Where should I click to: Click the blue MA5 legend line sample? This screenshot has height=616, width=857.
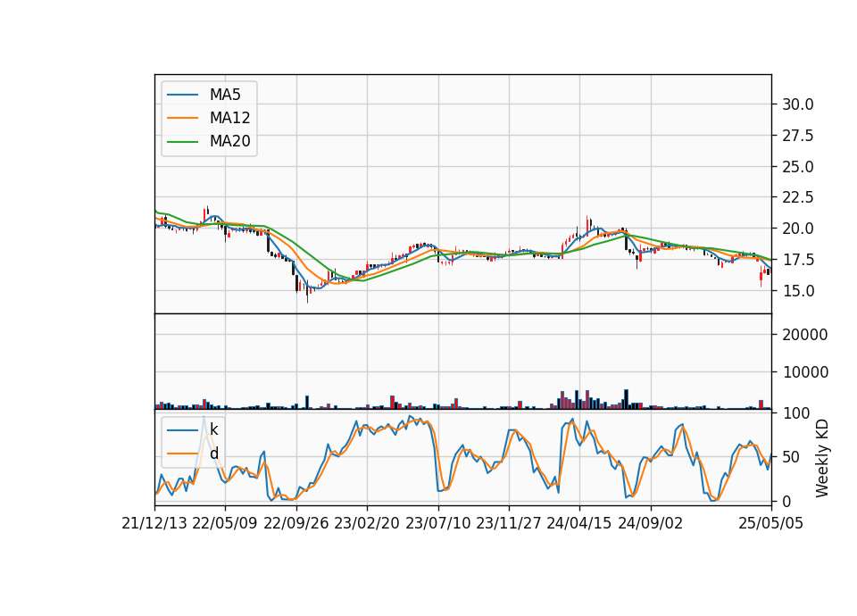(182, 96)
